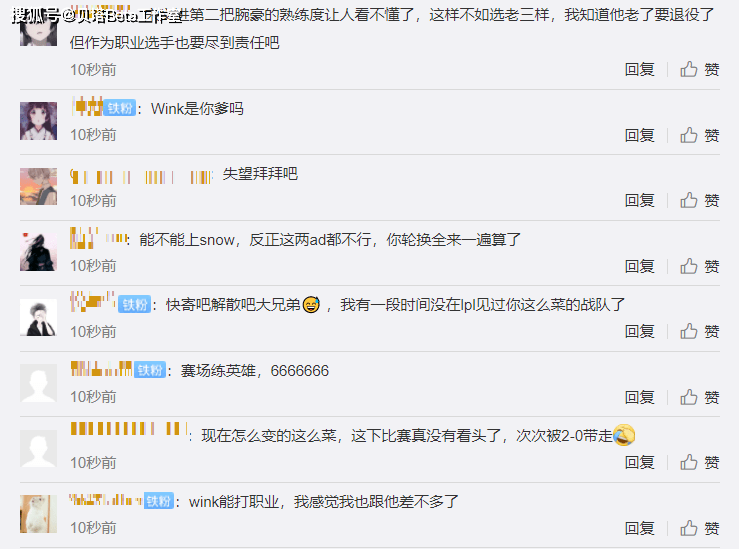Open sunset avatar beside "失望拜拜吧"
Image resolution: width=739 pixels, height=549 pixels.
[x=38, y=187]
